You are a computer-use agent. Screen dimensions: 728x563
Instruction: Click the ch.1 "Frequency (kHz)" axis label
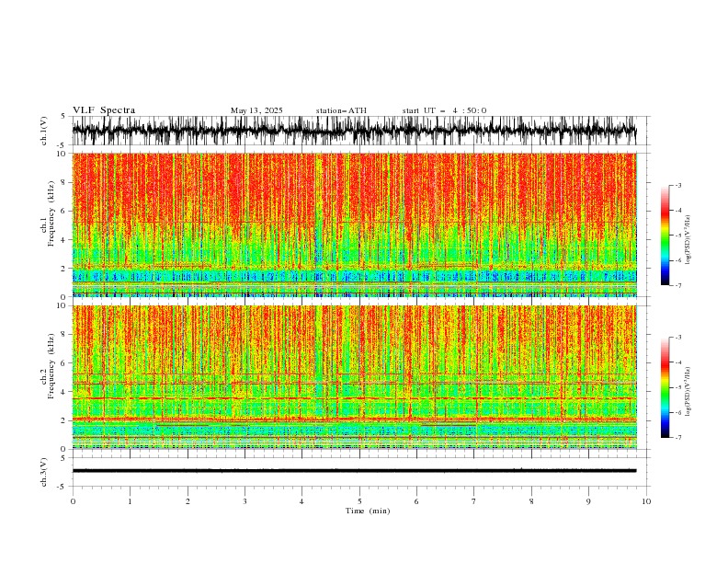(51, 213)
